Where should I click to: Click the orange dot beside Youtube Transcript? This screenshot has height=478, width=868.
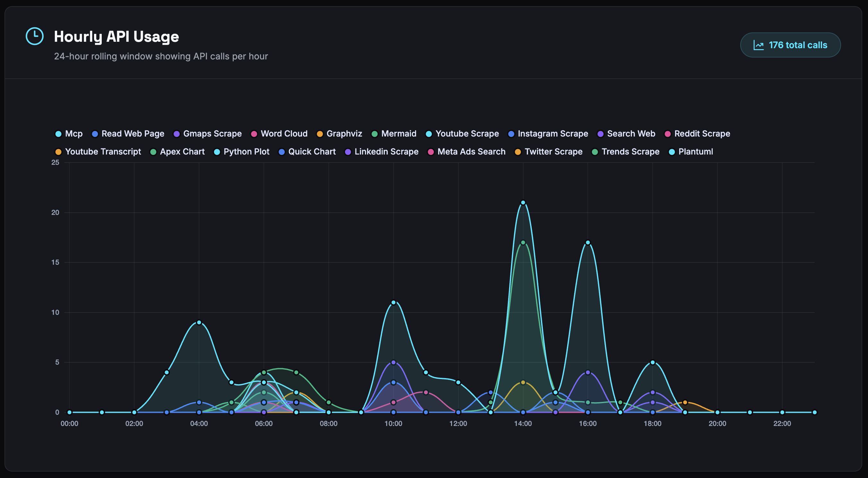pyautogui.click(x=58, y=152)
